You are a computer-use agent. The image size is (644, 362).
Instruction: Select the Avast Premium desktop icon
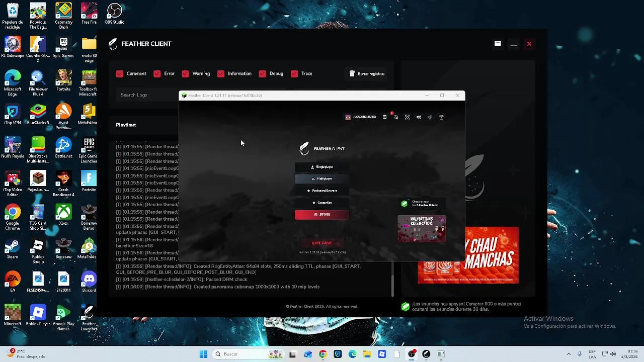(63, 117)
